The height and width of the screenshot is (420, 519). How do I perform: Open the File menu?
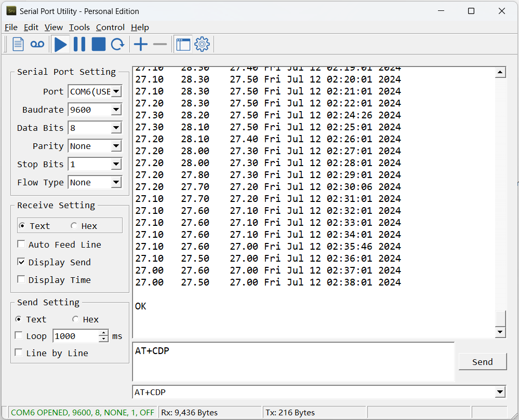[11, 28]
